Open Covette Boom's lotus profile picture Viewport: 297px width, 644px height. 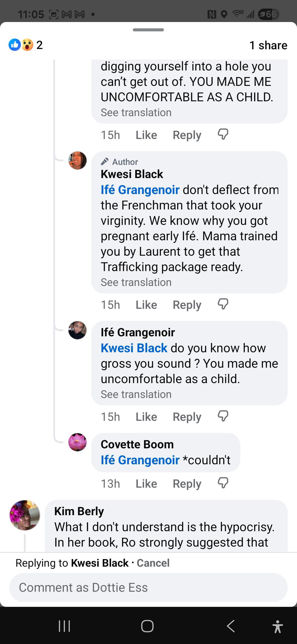78,442
